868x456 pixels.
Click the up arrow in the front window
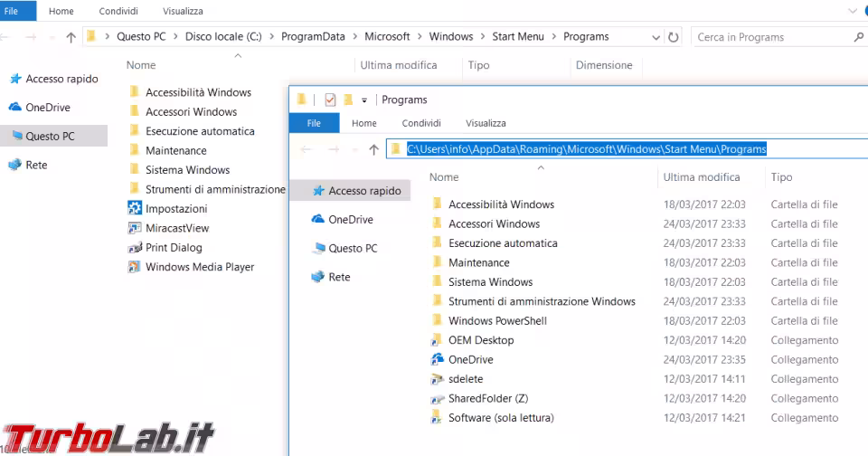(x=373, y=149)
